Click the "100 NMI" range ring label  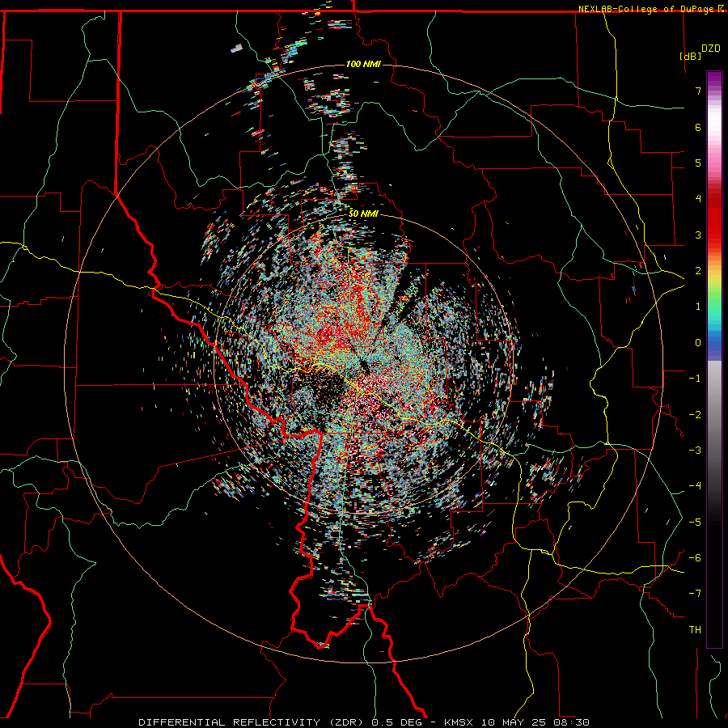pos(363,64)
